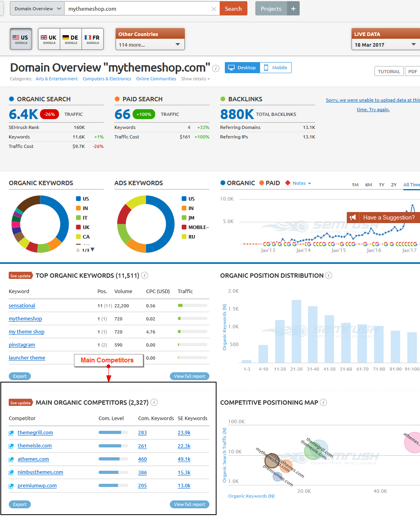Viewport: 420px width, 519px height.
Task: Export the page with the PDF button
Action: (x=412, y=71)
